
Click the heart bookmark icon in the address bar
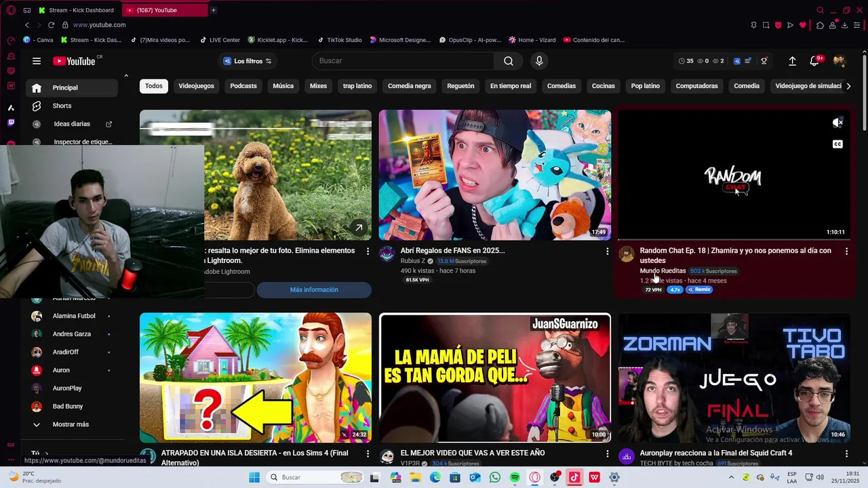tap(803, 25)
